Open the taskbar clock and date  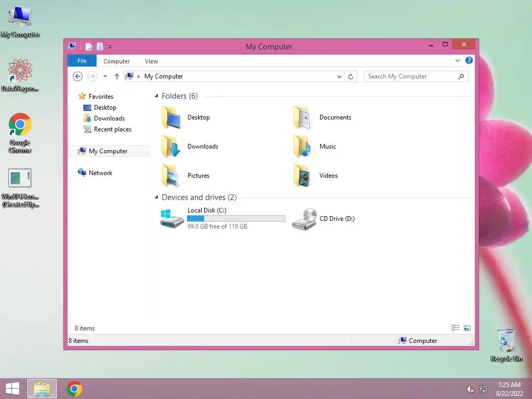[509, 389]
